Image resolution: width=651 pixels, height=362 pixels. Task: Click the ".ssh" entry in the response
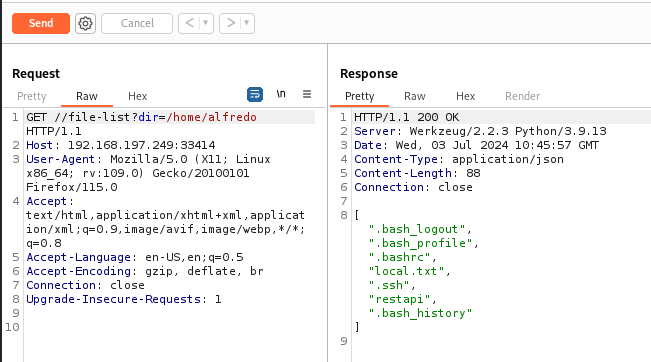[389, 285]
